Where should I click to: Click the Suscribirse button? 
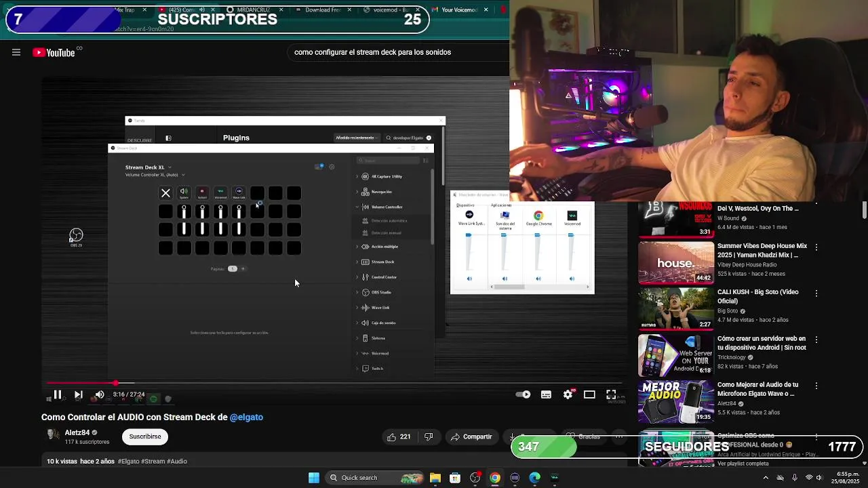click(145, 436)
